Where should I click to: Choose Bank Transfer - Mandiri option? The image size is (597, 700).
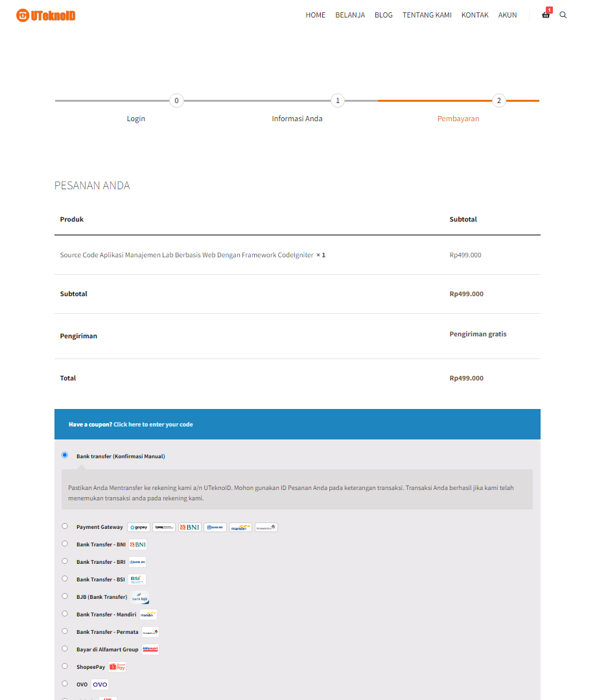click(x=65, y=613)
